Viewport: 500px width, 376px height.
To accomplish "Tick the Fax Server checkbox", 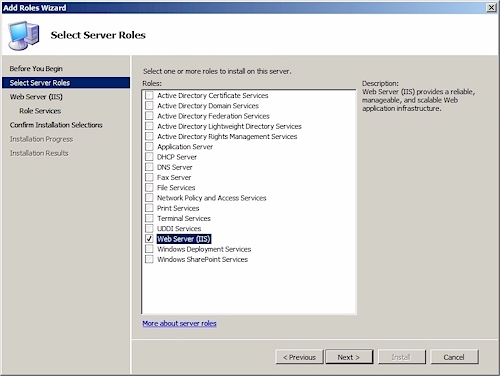I will (x=149, y=177).
